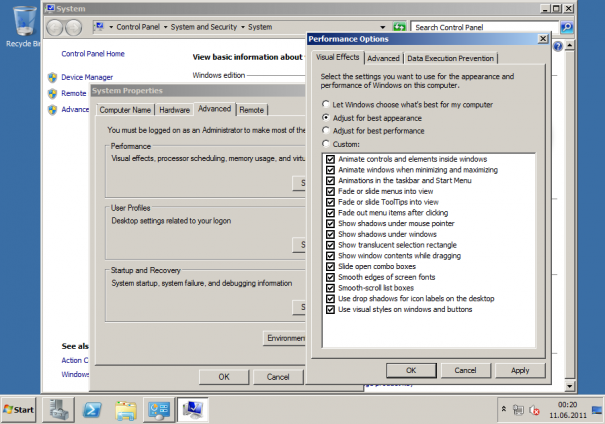Uncheck Smooth-scroll list boxes
The height and width of the screenshot is (424, 605).
click(x=330, y=288)
